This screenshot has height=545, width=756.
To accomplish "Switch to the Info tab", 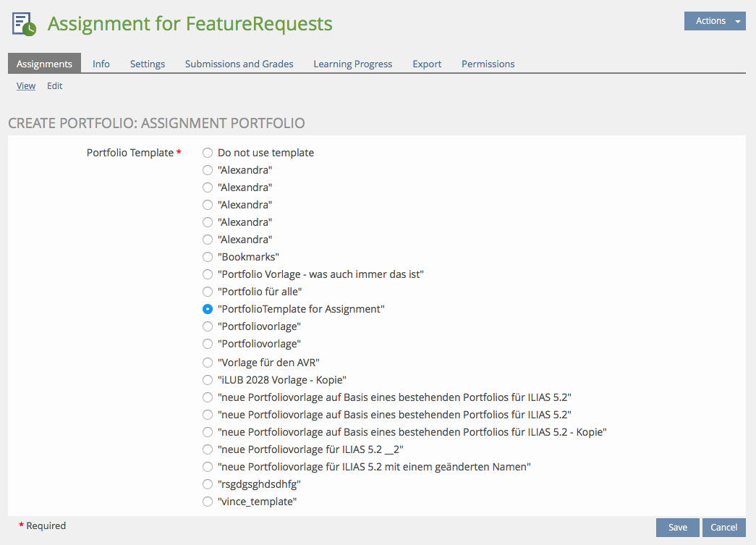I will point(101,64).
